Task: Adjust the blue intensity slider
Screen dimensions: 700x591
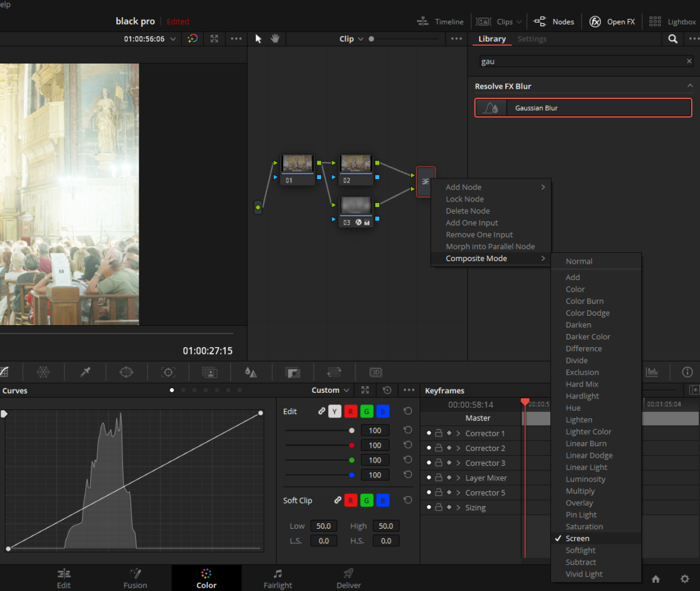Action: (352, 475)
